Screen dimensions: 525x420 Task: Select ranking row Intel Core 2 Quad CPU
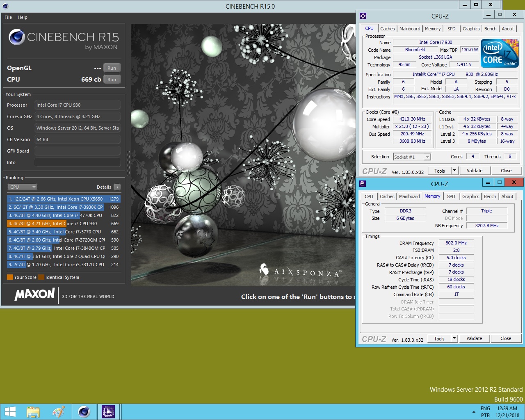tap(64, 256)
